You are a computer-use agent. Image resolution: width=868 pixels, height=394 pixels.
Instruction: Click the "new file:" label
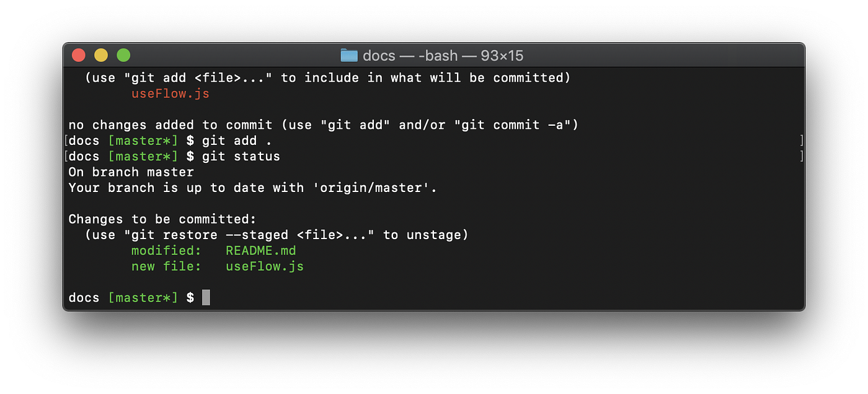166,266
